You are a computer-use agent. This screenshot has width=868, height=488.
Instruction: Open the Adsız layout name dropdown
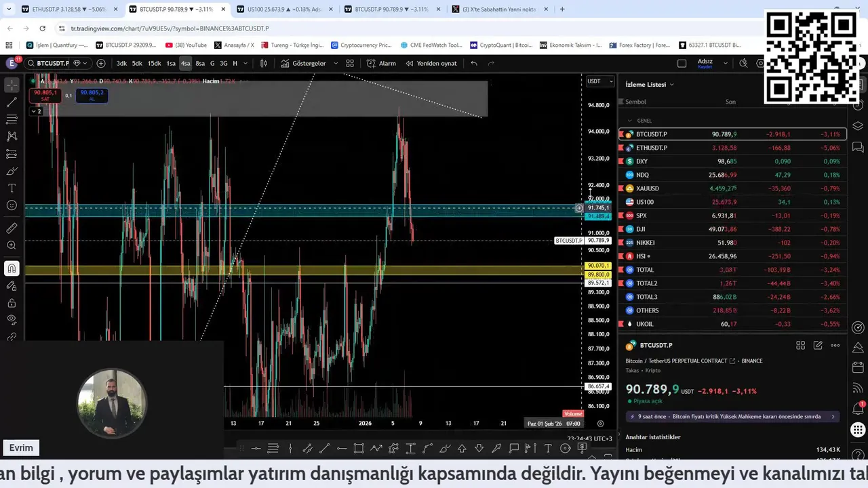(726, 63)
